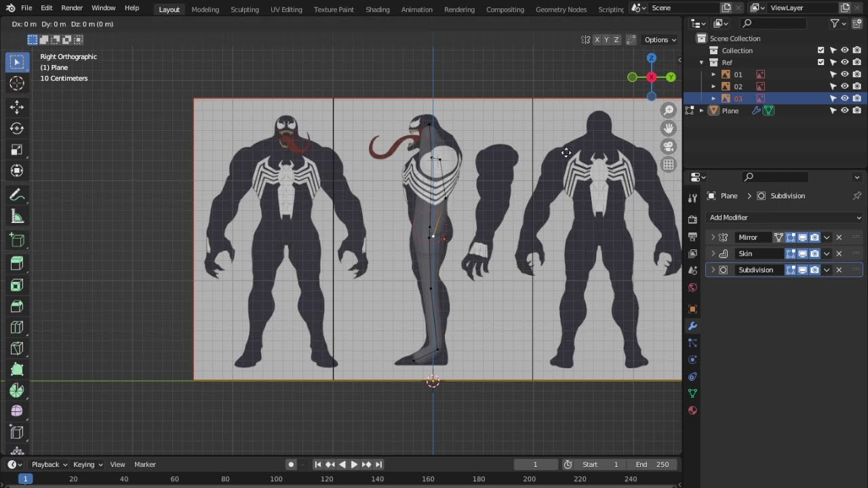Expand object 01 in outliner
The width and height of the screenshot is (868, 488).
pyautogui.click(x=713, y=75)
